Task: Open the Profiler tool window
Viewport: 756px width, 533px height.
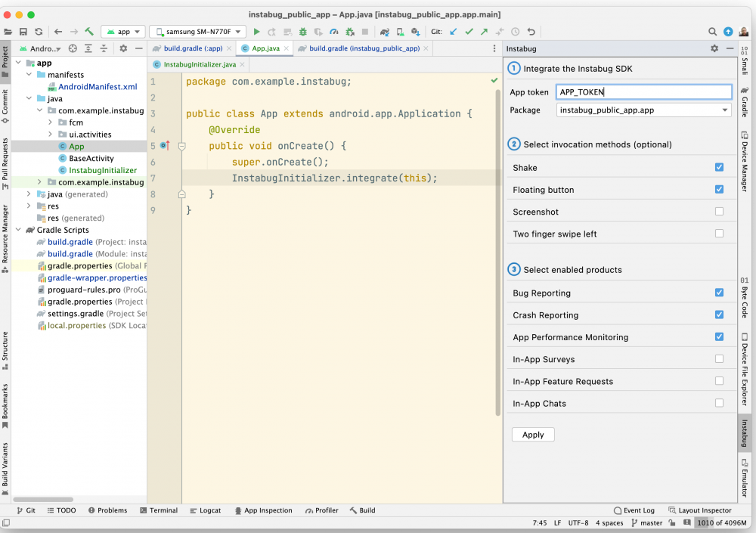Action: click(321, 510)
